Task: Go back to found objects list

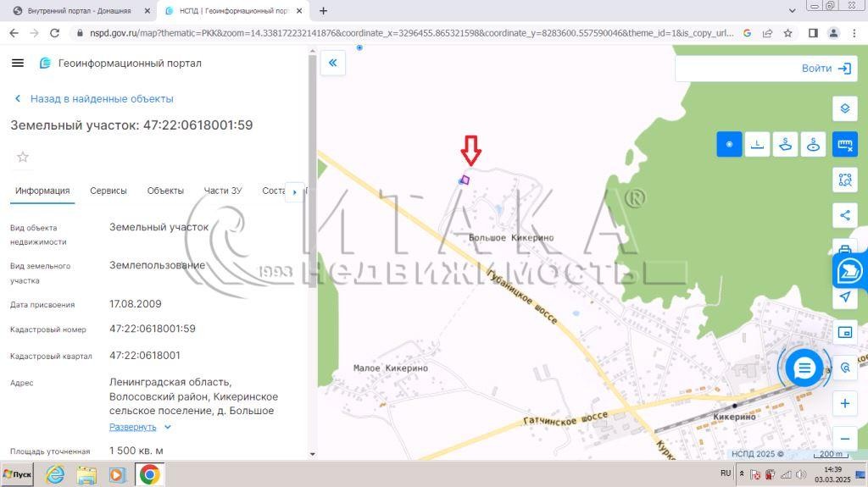Action: (94, 98)
